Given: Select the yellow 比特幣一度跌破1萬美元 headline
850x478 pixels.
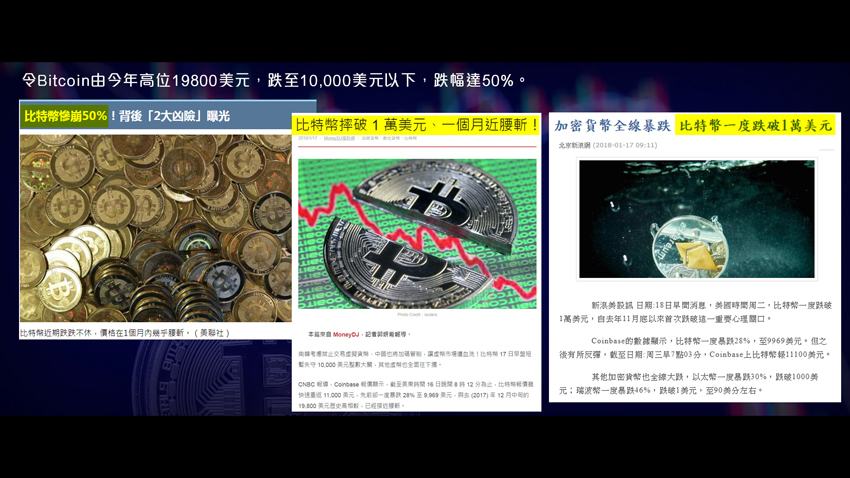Looking at the screenshot, I should pos(755,126).
